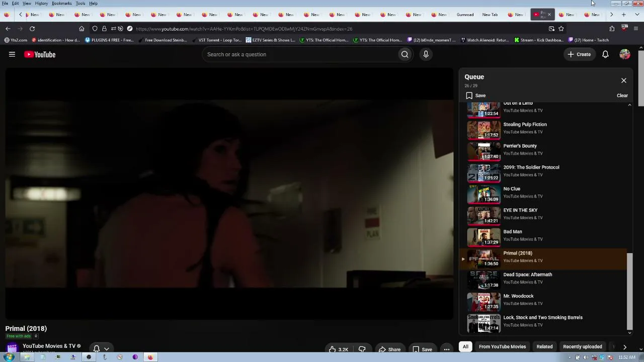Open YouTube notifications bell

point(605,54)
